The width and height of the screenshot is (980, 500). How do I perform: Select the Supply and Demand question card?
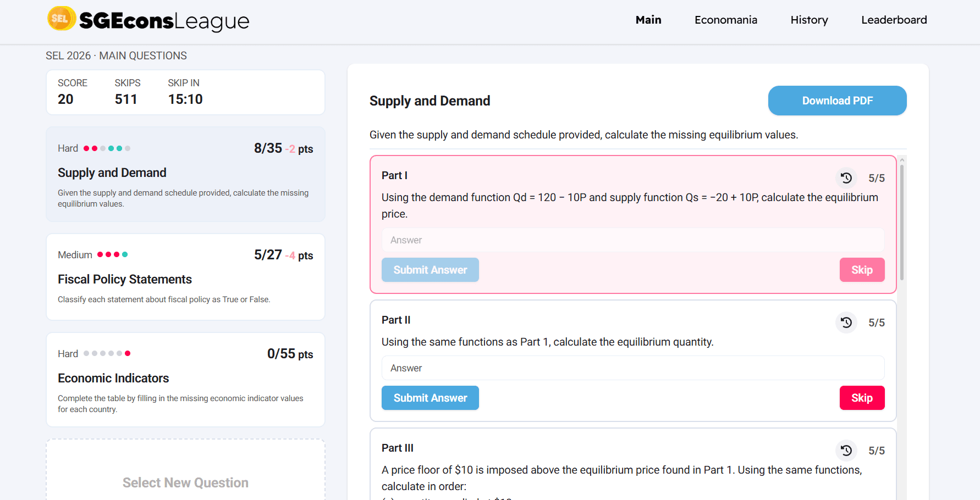tap(185, 174)
